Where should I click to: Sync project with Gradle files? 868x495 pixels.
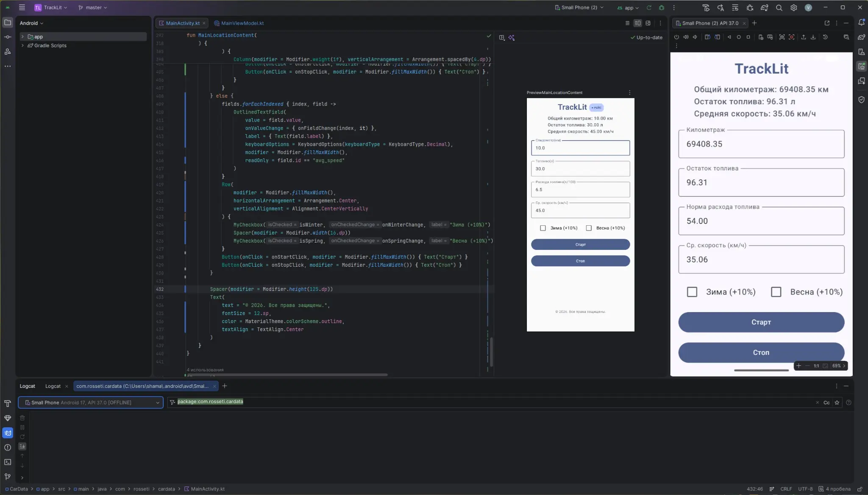(x=764, y=8)
